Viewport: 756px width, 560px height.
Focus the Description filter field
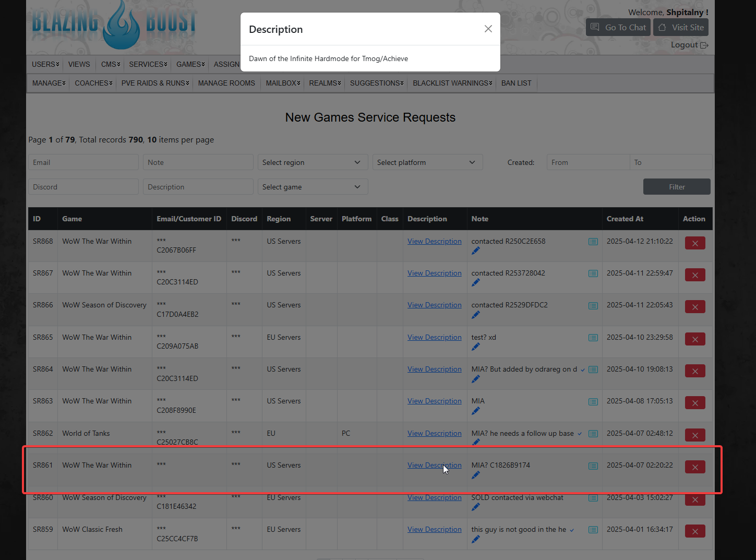coord(198,187)
